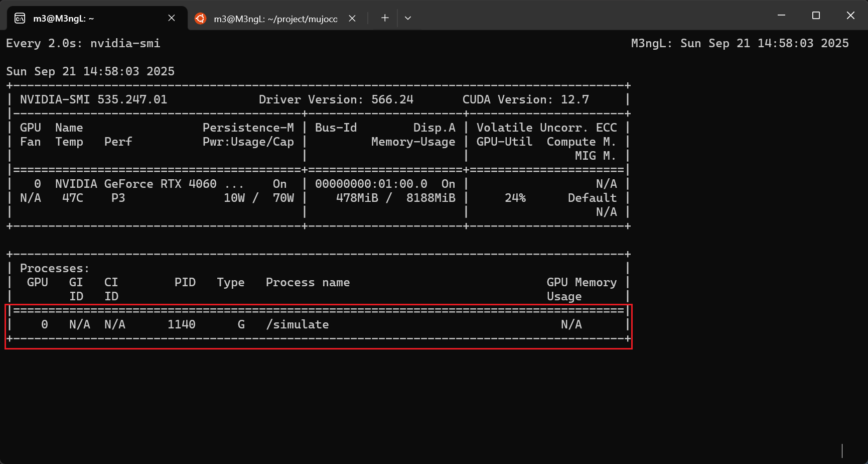
Task: Close the first tab "m3@M3ngL: ~"
Action: pyautogui.click(x=172, y=18)
